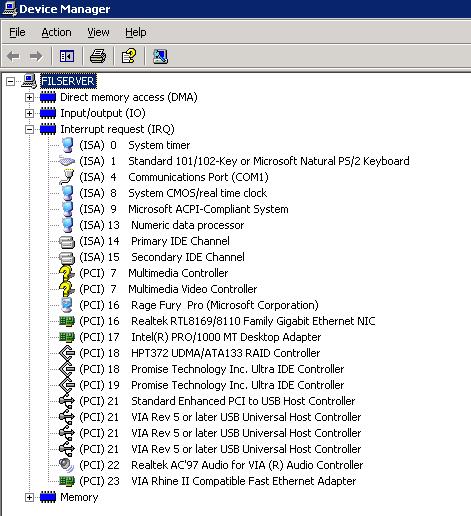
Task: Select Primary IDE Channel entry
Action: (x=154, y=241)
